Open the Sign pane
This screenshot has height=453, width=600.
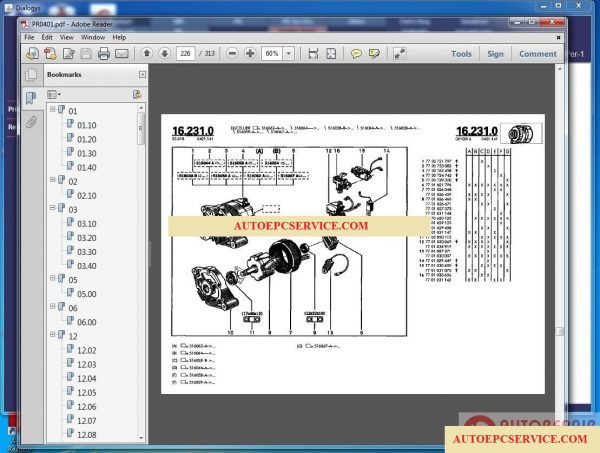click(495, 54)
